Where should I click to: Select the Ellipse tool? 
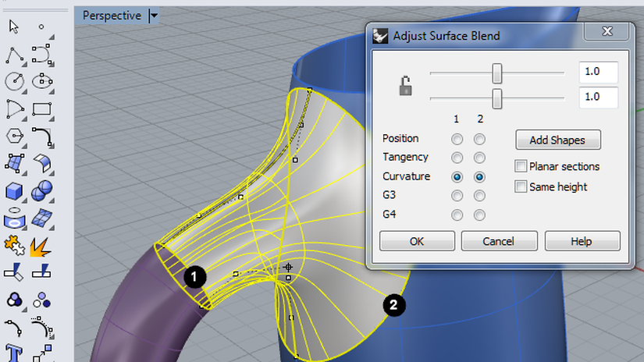pos(42,81)
